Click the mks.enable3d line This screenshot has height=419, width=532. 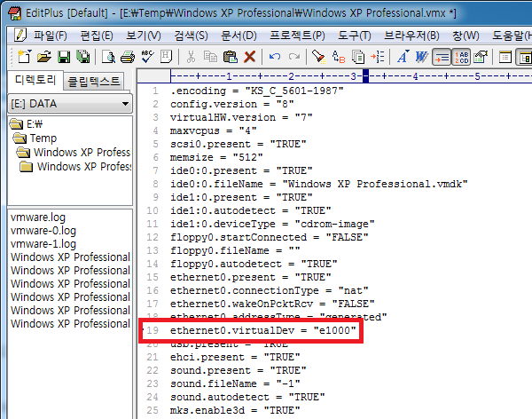(x=235, y=410)
